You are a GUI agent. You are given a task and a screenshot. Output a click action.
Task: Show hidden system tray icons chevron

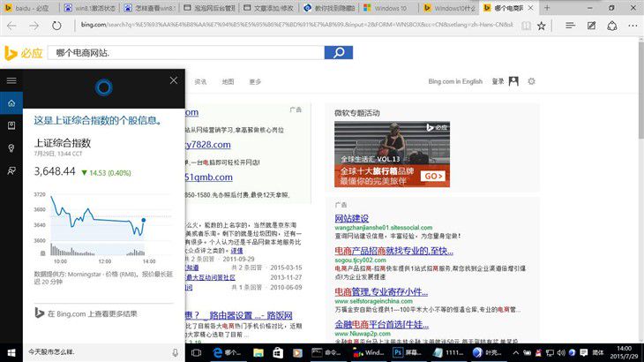(515, 352)
